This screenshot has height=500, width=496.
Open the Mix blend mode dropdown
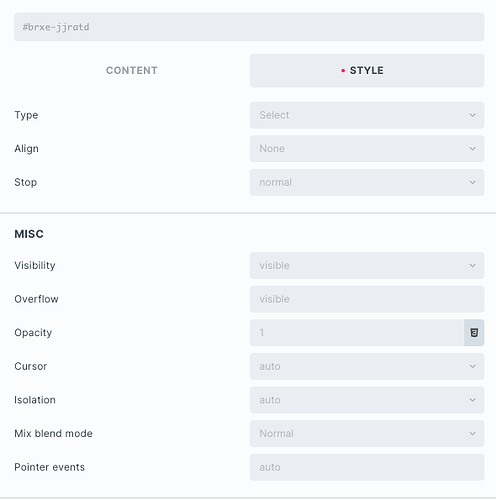pos(367,433)
